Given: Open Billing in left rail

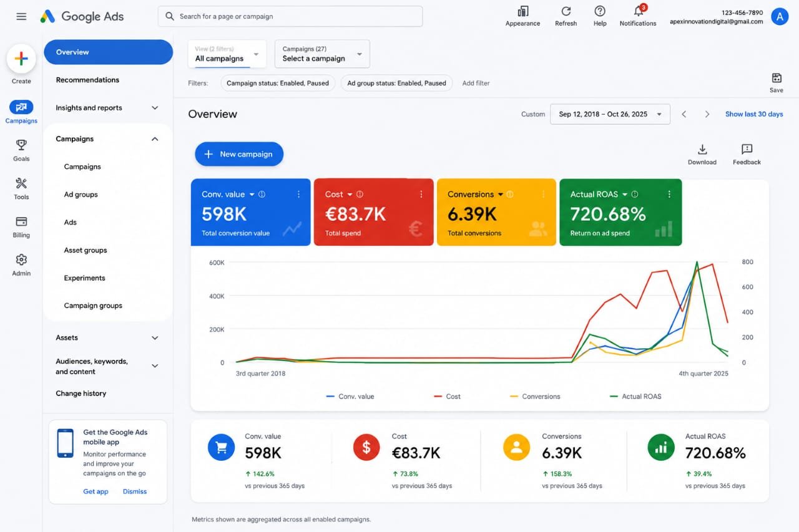Looking at the screenshot, I should tap(21, 221).
